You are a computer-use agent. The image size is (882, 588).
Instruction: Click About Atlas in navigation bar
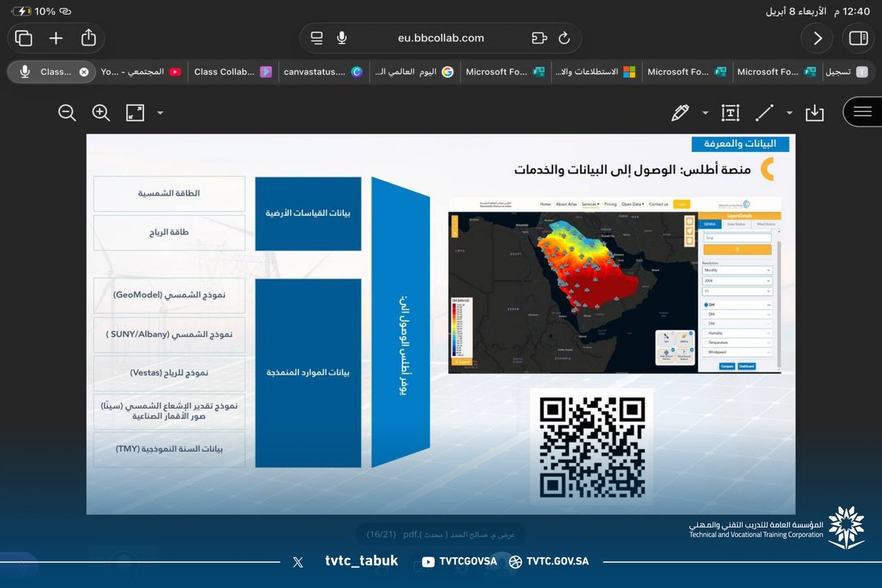click(567, 204)
